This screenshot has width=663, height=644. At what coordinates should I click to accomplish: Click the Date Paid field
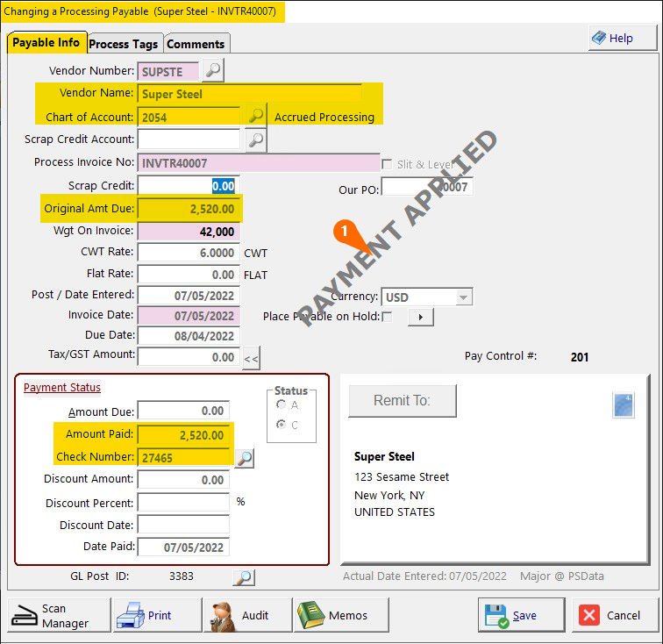click(183, 547)
